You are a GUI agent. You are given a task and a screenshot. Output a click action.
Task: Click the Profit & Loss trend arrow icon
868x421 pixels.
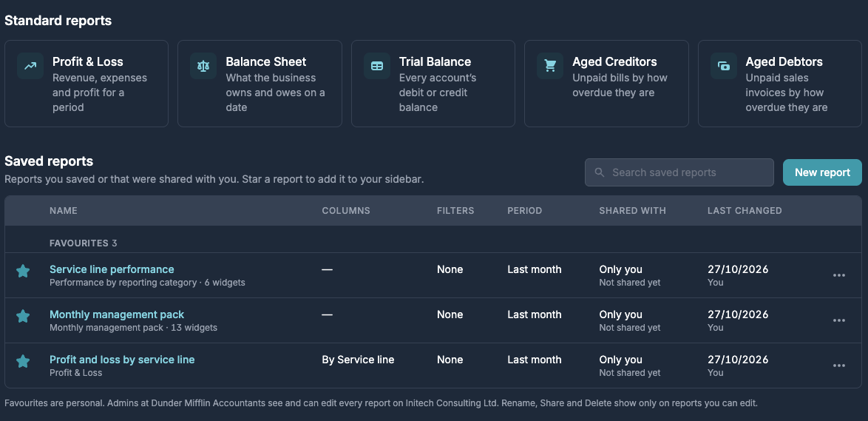pos(30,66)
